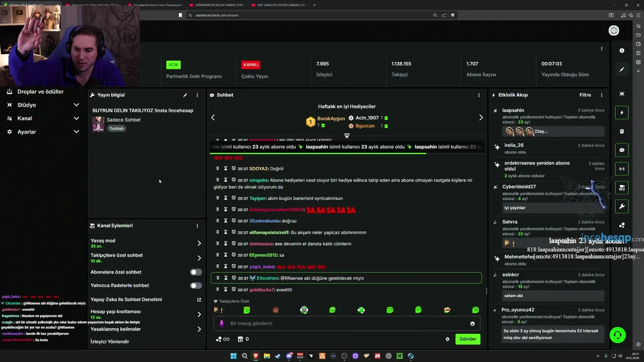
Task: Click Pro_oyuncu42 in Etkinlik Akışı
Action: (x=518, y=310)
